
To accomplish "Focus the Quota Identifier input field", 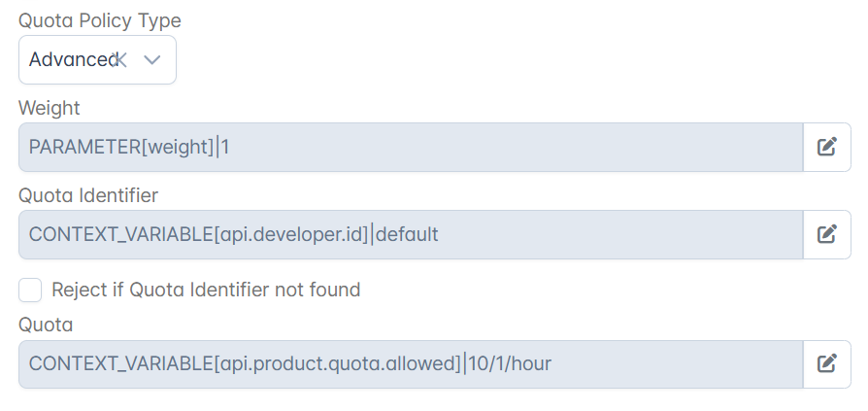I will 411,234.
